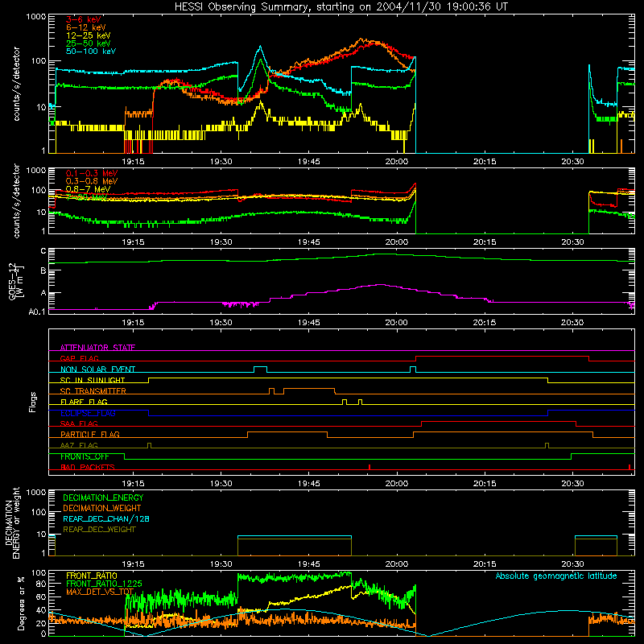This screenshot has width=644, height=644.
Task: Click the 19:45 tick label under GOES panel
Action: pos(309,323)
